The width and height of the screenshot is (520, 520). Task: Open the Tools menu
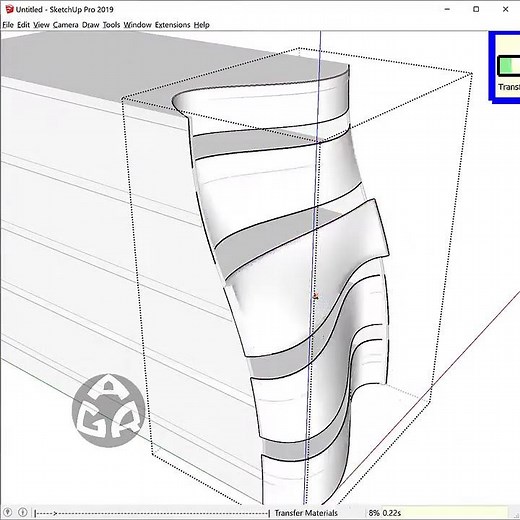point(111,25)
